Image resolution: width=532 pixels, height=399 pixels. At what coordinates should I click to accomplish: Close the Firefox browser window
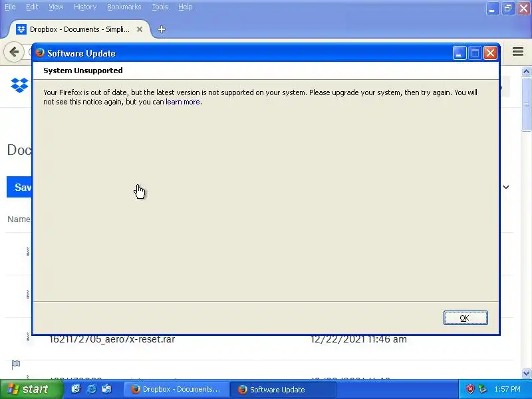[x=523, y=9]
